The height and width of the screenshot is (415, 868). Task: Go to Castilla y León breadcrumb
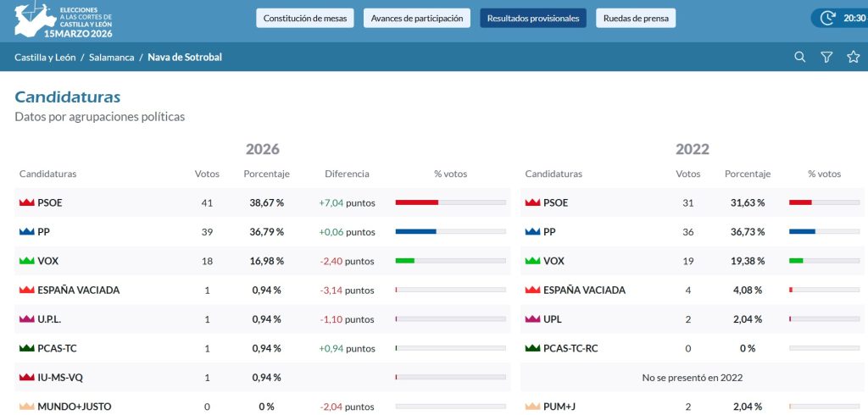pyautogui.click(x=45, y=57)
